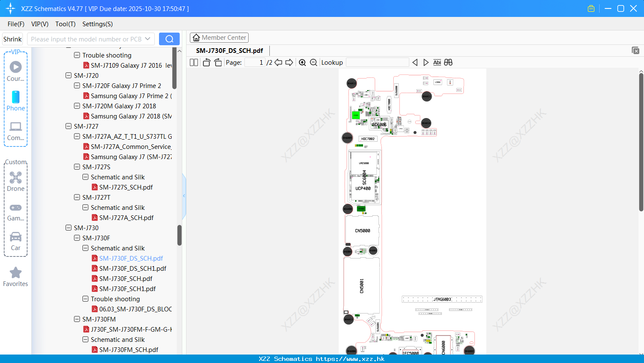Image resolution: width=644 pixels, height=363 pixels.
Task: Click the Shrink button
Action: click(13, 39)
